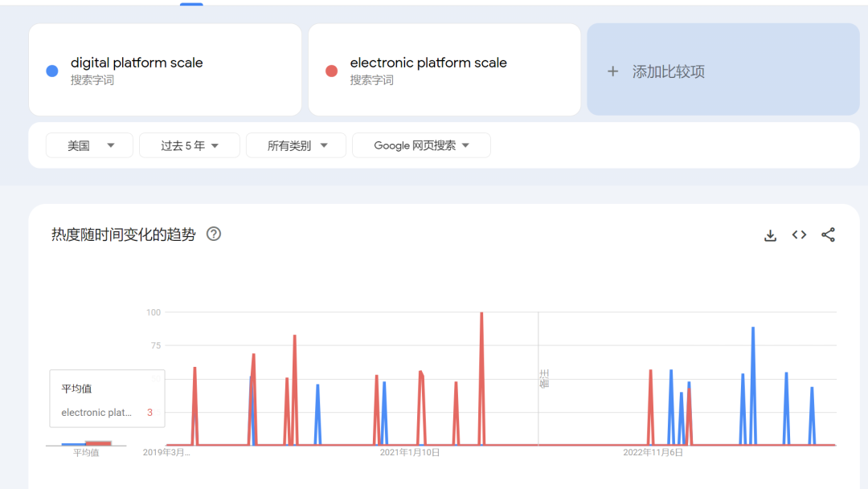Image resolution: width=868 pixels, height=489 pixels.
Task: Click the 美国 location filter arrow icon
Action: [x=112, y=145]
